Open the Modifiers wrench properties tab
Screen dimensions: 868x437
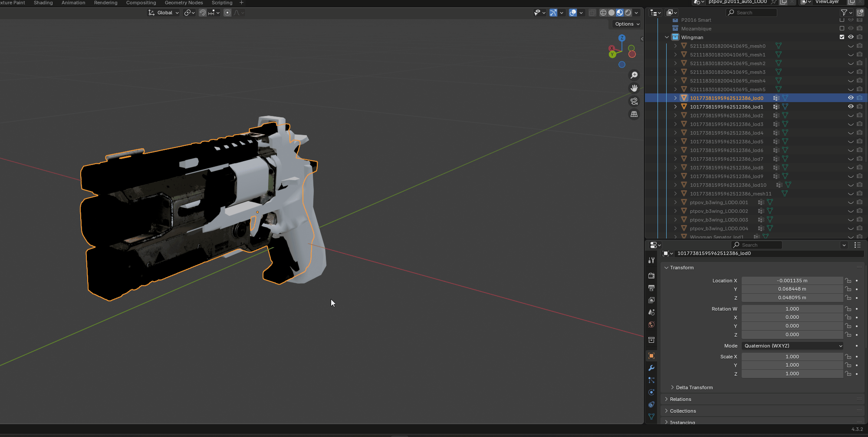point(651,368)
